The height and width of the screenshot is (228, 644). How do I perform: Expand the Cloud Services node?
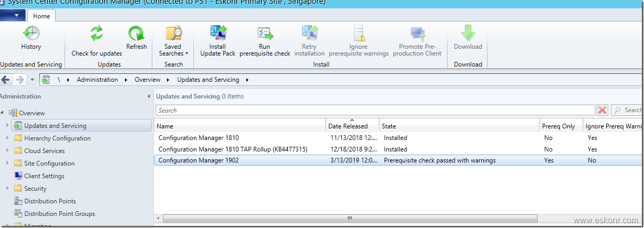(x=7, y=151)
